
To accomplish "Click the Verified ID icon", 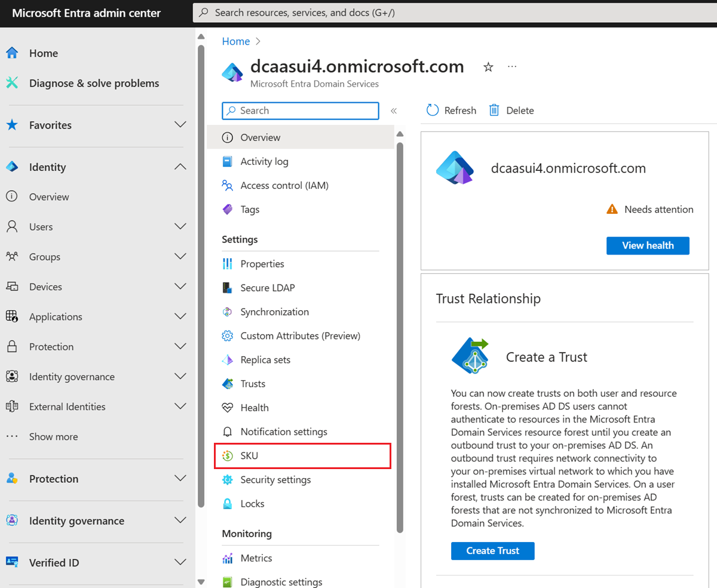I will click(x=12, y=562).
